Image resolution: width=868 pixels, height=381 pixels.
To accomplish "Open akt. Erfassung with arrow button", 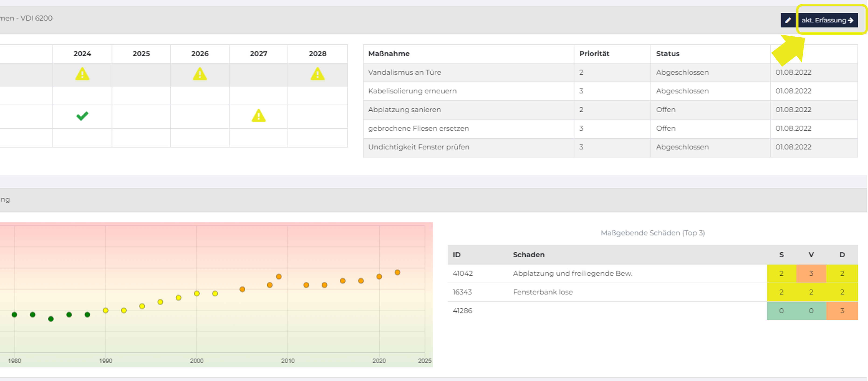I will (x=828, y=20).
